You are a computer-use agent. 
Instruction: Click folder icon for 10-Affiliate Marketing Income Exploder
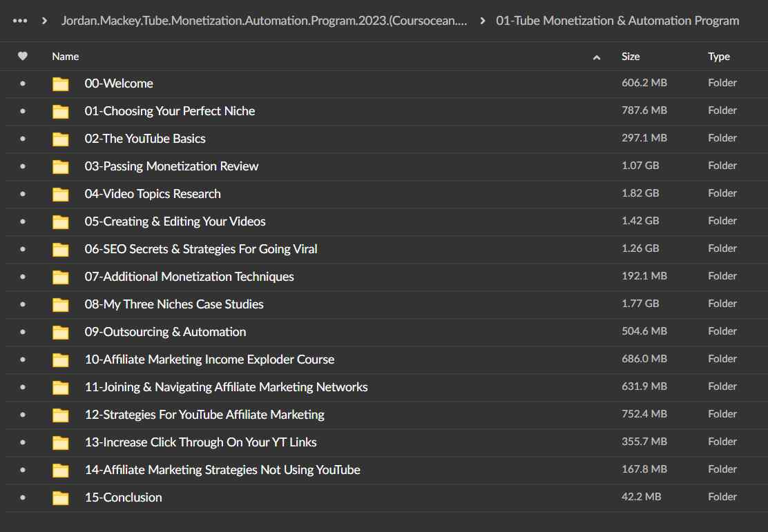tap(61, 359)
